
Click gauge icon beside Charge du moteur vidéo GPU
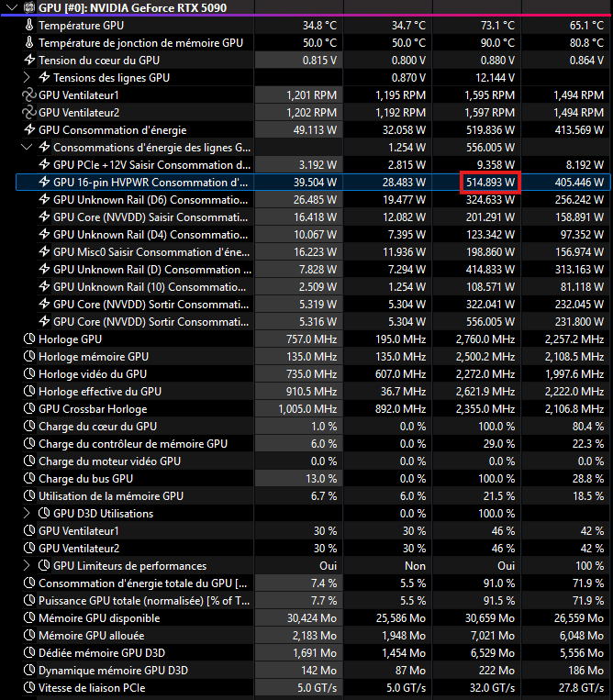(x=29, y=461)
